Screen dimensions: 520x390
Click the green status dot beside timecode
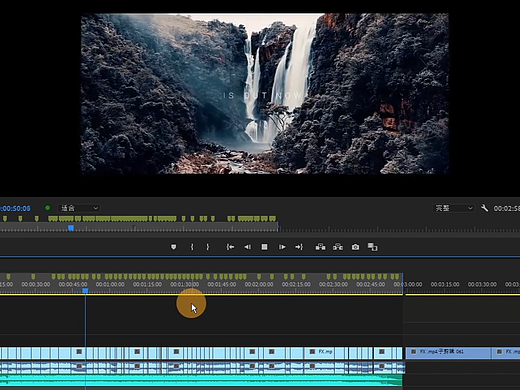pos(48,208)
